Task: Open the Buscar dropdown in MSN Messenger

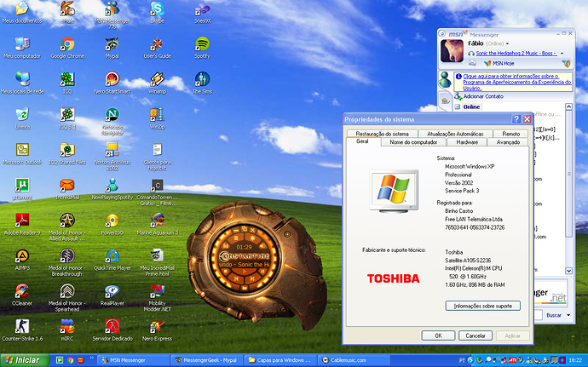Action: [569, 315]
